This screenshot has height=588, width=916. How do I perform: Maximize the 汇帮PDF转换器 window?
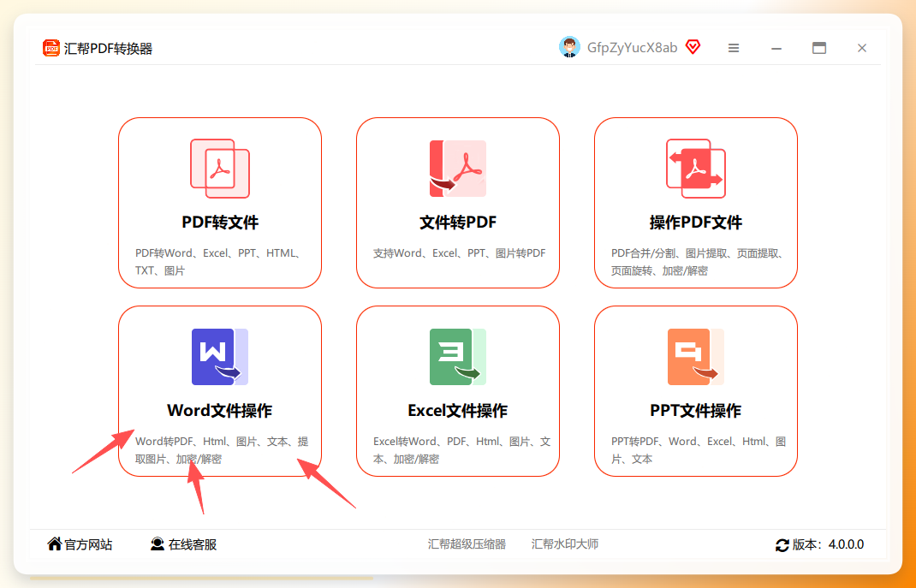click(x=819, y=48)
